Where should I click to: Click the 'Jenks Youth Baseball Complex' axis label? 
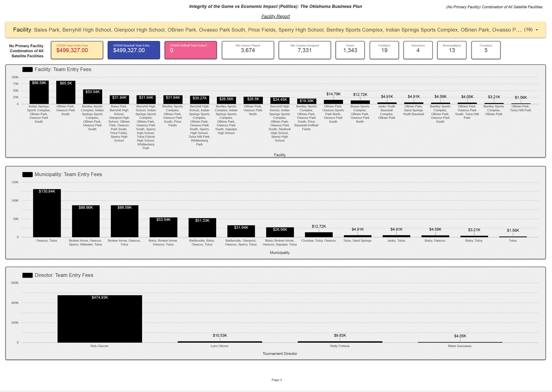[x=387, y=112]
